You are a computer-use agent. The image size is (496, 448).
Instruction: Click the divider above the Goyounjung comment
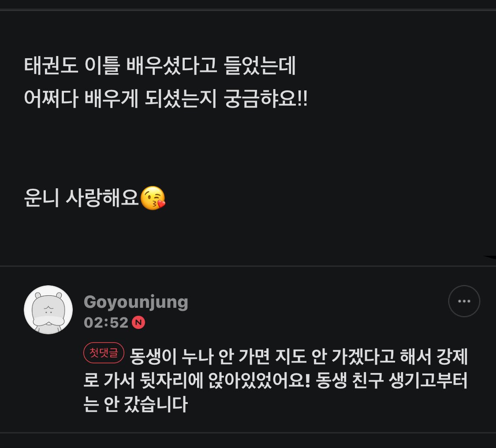click(x=248, y=266)
